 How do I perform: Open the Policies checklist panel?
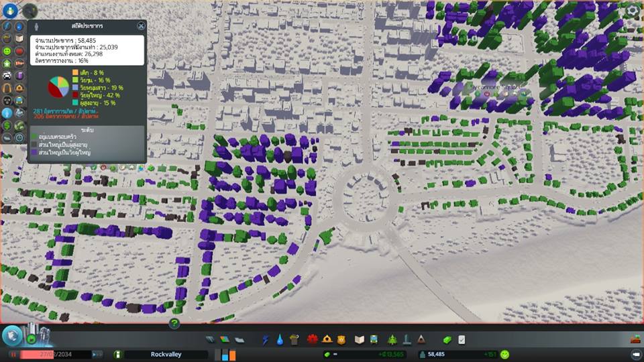[x=462, y=339]
